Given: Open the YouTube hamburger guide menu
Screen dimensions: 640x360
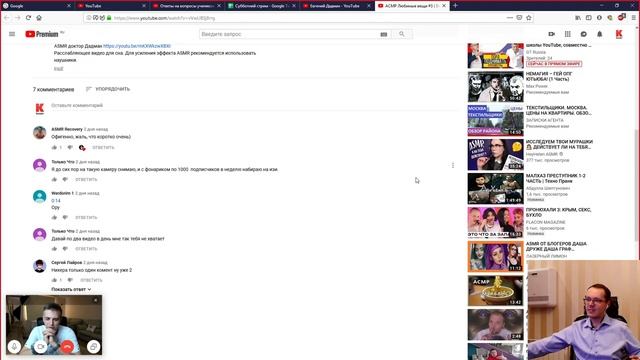Looking at the screenshot, I should tap(12, 34).
